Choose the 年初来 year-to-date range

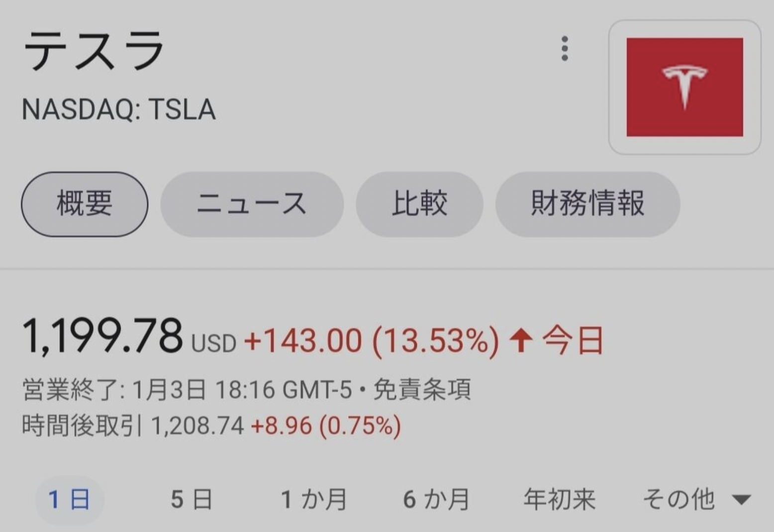pos(559,500)
